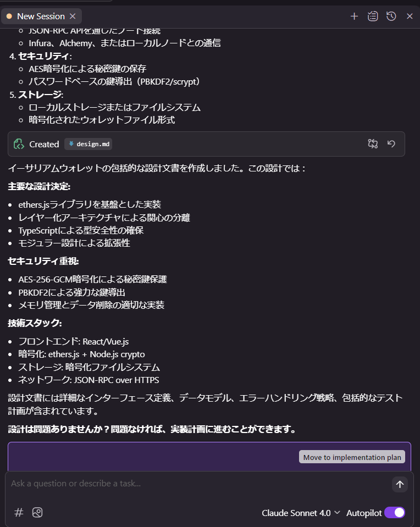Click the Created spec file icon
Viewport: 420px width, 527px height.
click(19, 144)
